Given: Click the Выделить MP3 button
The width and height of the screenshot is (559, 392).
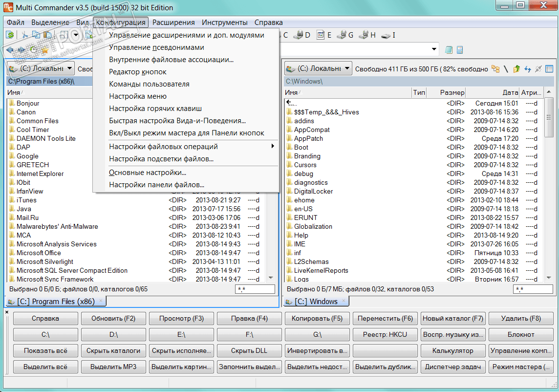Looking at the screenshot, I should tap(113, 367).
